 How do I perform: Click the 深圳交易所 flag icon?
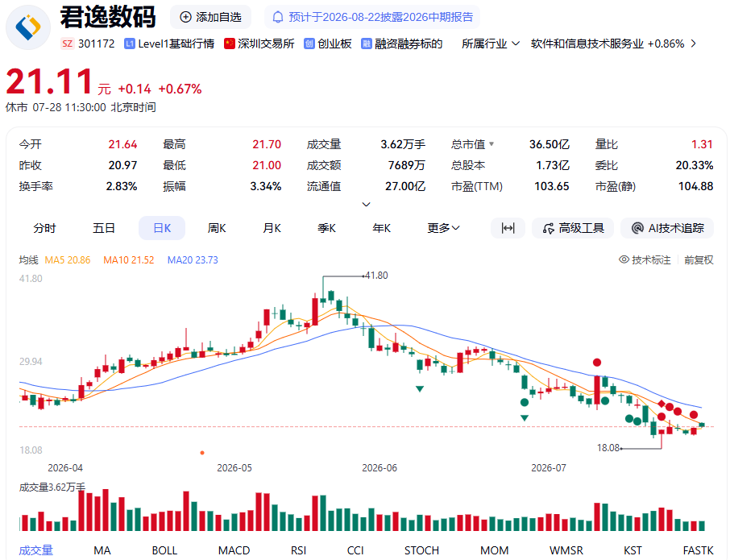click(229, 44)
